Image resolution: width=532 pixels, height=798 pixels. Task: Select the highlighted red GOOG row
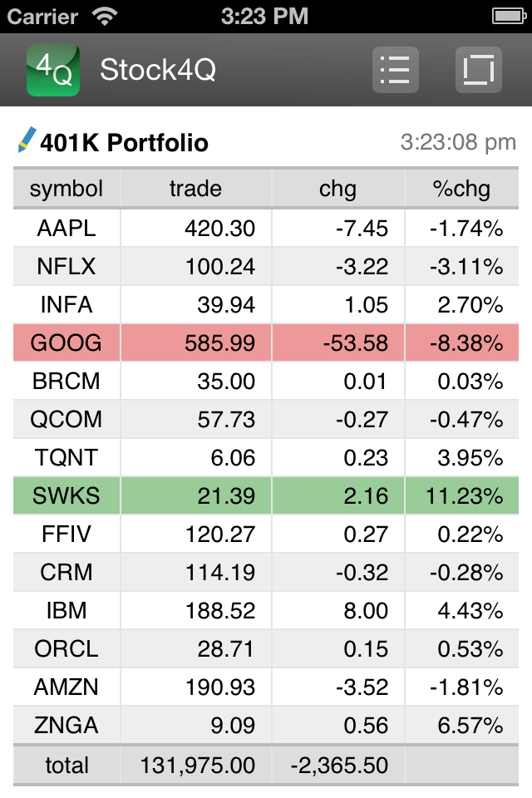[x=266, y=342]
